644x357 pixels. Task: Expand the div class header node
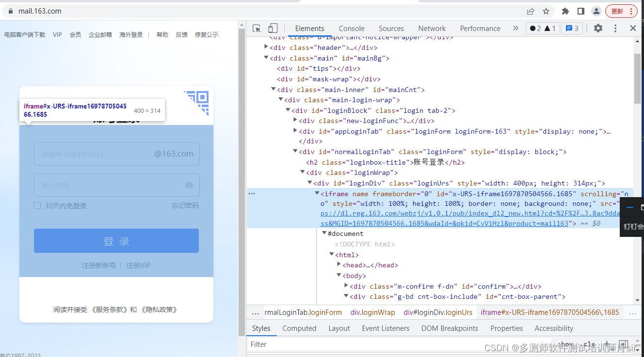click(x=266, y=47)
